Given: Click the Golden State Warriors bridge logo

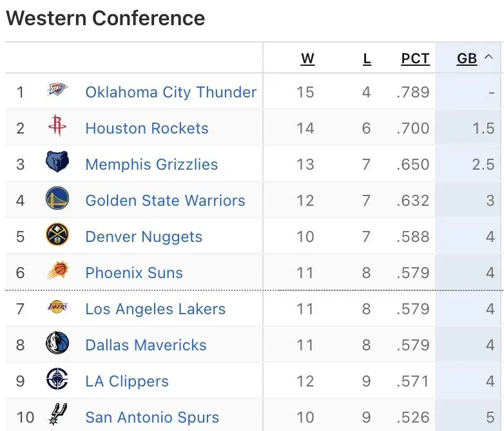Looking at the screenshot, I should click(57, 198).
